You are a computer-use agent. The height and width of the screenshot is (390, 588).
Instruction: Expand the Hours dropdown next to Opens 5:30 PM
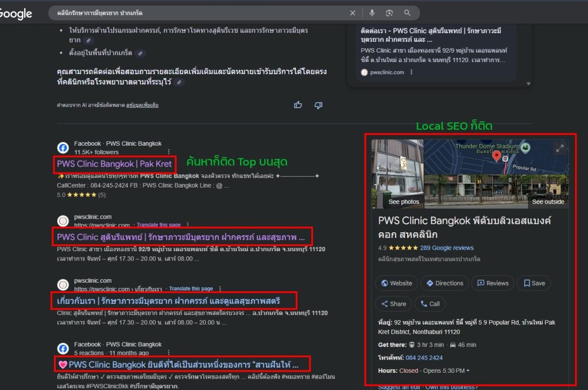tap(467, 370)
